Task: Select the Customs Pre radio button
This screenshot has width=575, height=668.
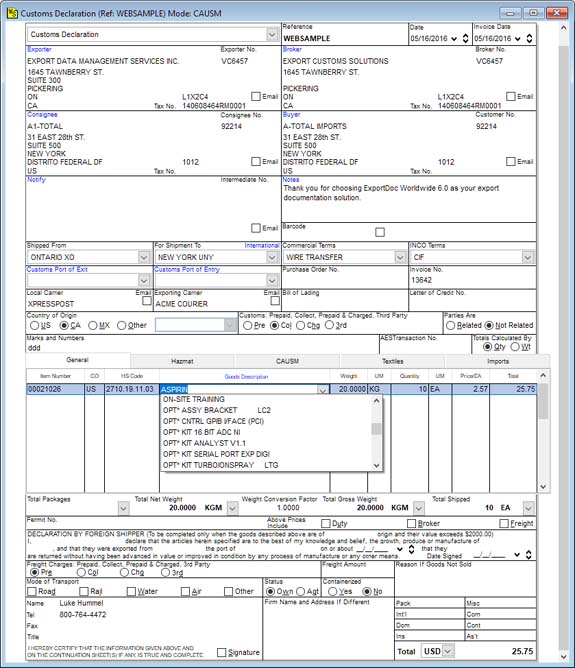Action: tap(247, 325)
